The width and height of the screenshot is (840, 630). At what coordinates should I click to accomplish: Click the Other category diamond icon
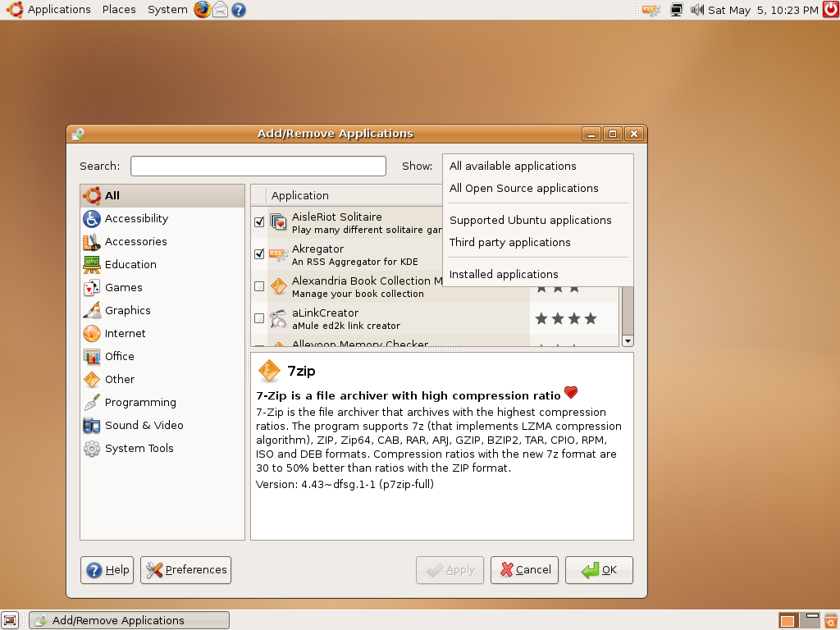point(92,379)
